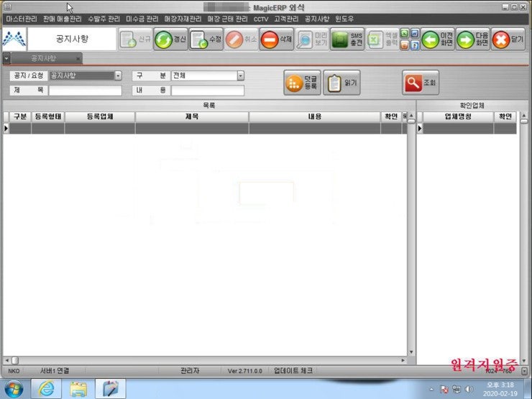This screenshot has width=532, height=399.
Task: Open the CCTV menu
Action: [261, 19]
